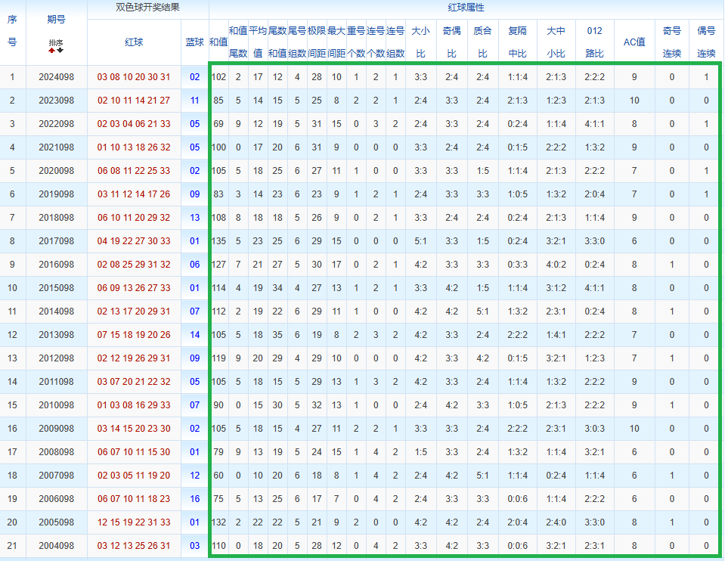Click 2:0:4 ratio in row 2019098
Screen dimensions: 728x561
[x=594, y=194]
